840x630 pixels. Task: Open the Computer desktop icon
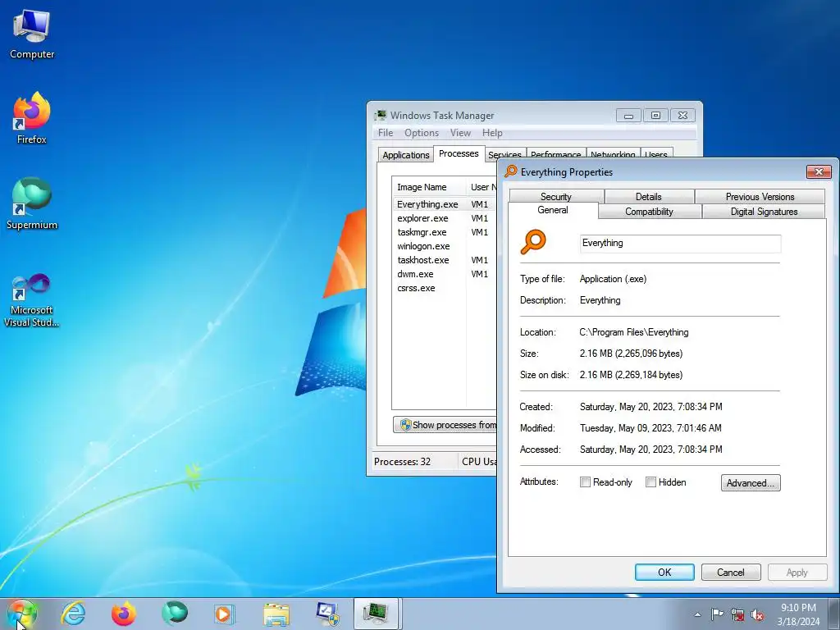click(x=32, y=34)
